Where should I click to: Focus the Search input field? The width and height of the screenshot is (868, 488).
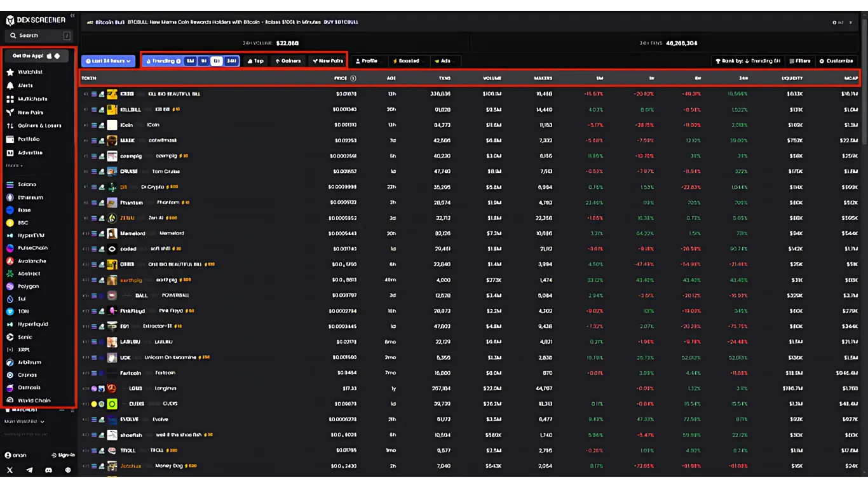pyautogui.click(x=39, y=36)
